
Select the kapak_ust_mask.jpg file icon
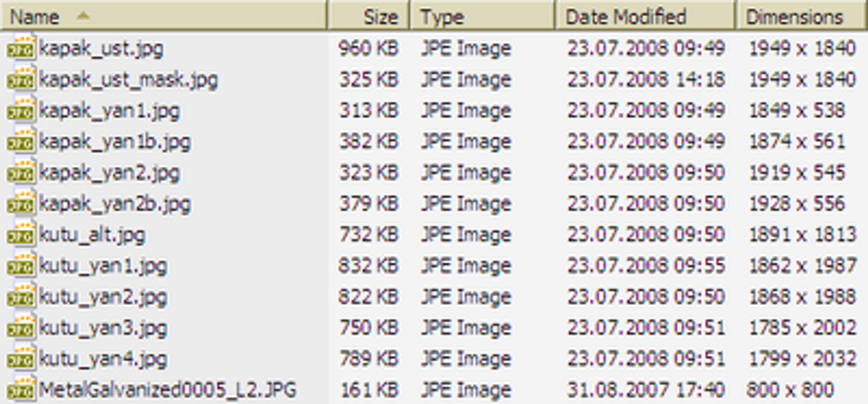[21, 79]
